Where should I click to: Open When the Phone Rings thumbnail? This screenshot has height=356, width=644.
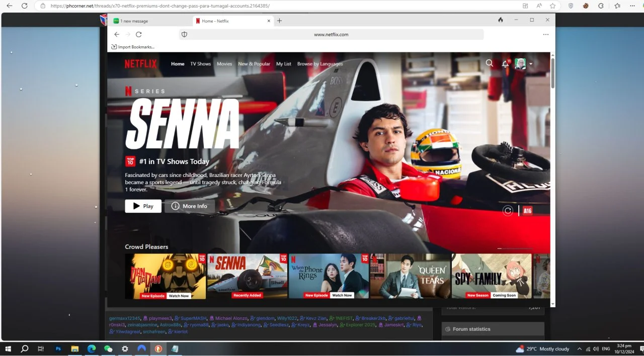click(329, 276)
